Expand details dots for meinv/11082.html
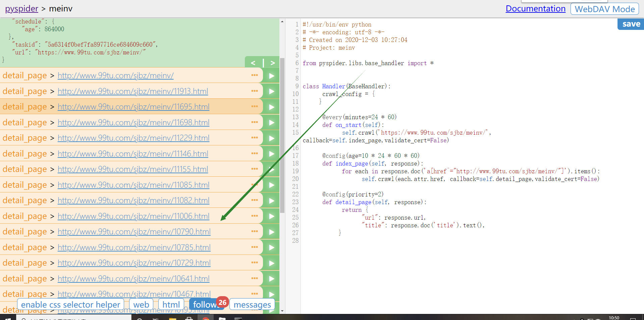Screen dimensions: 644x320 pyautogui.click(x=255, y=200)
